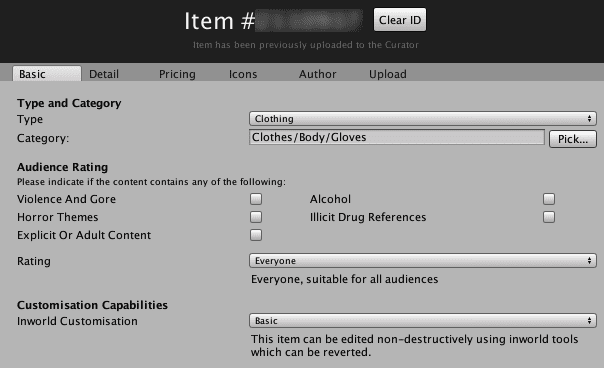Viewport: 604px width, 368px height.
Task: Click the 'Item #' title text
Action: (x=219, y=21)
